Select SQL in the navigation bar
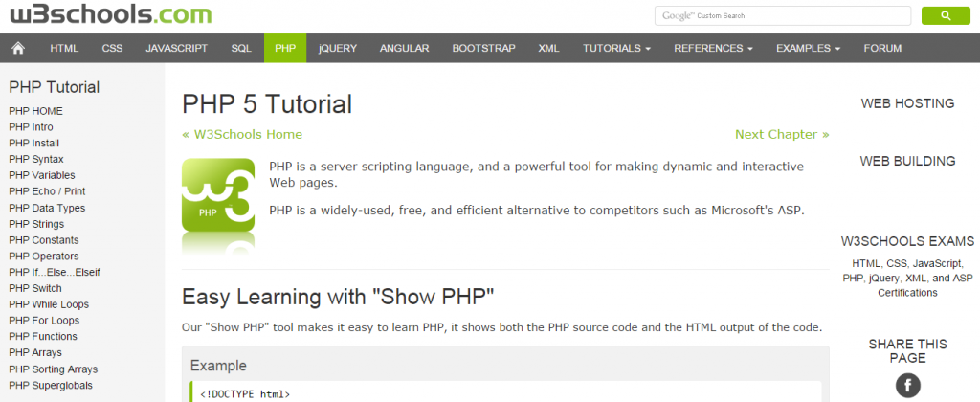980x402 pixels. click(x=241, y=48)
